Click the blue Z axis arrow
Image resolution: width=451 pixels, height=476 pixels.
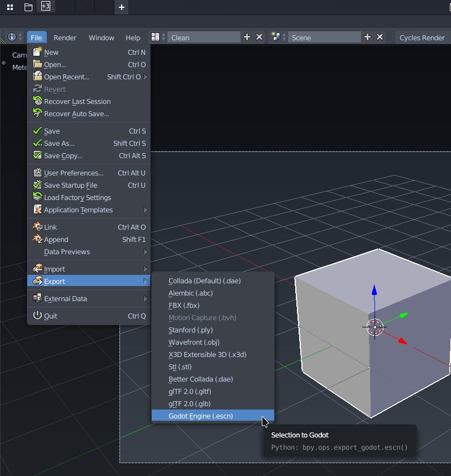click(375, 290)
